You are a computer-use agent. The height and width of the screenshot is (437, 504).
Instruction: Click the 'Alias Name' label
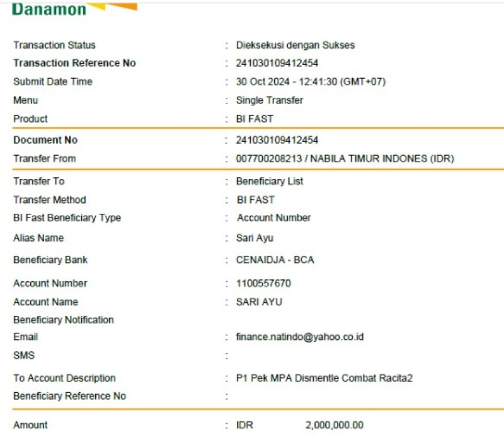tap(38, 238)
